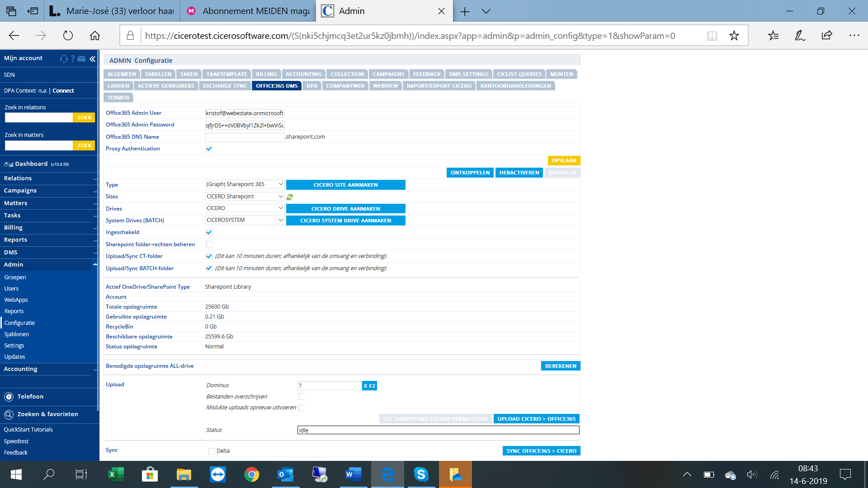This screenshot has width=868, height=488.
Task: Open the Drives dropdown
Action: (x=245, y=208)
